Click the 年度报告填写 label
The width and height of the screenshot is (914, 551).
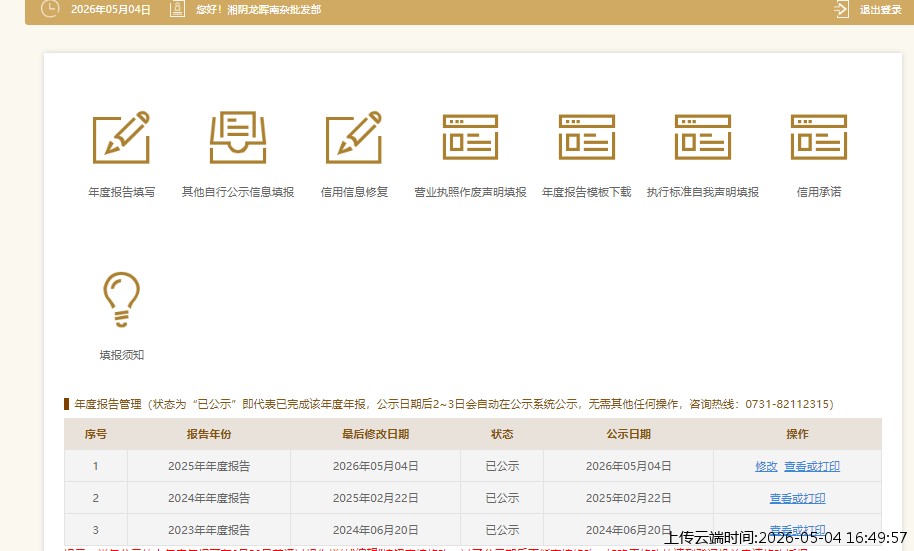[x=121, y=192]
